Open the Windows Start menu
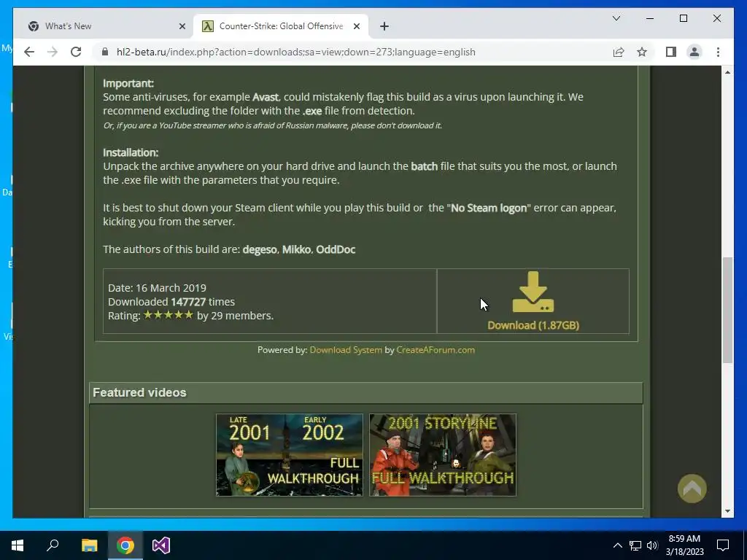Image resolution: width=747 pixels, height=560 pixels. [18, 545]
